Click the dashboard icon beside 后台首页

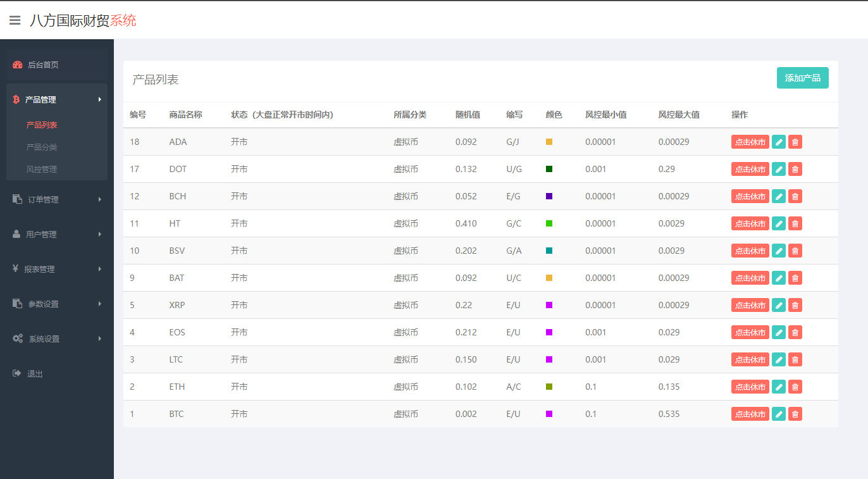[x=18, y=65]
